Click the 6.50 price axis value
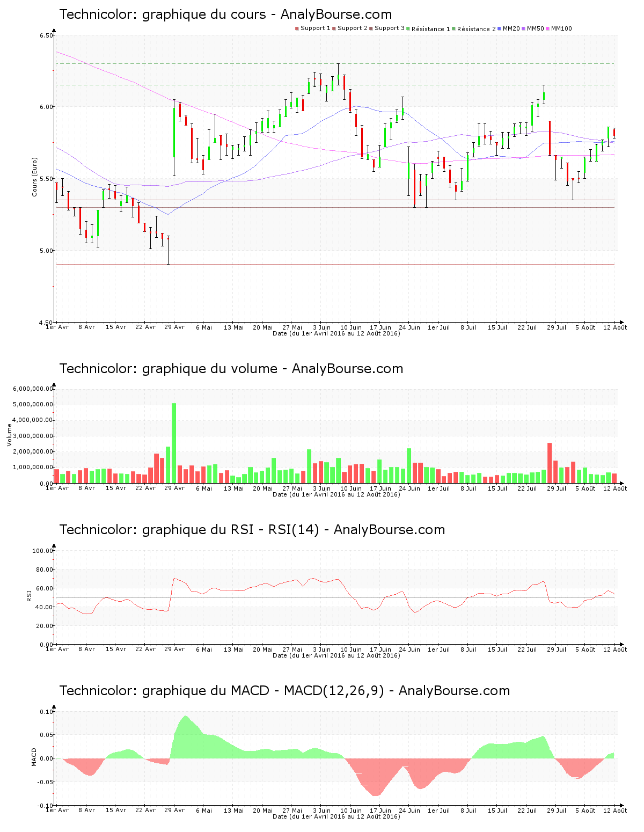Image resolution: width=644 pixels, height=832 pixels. (x=47, y=35)
